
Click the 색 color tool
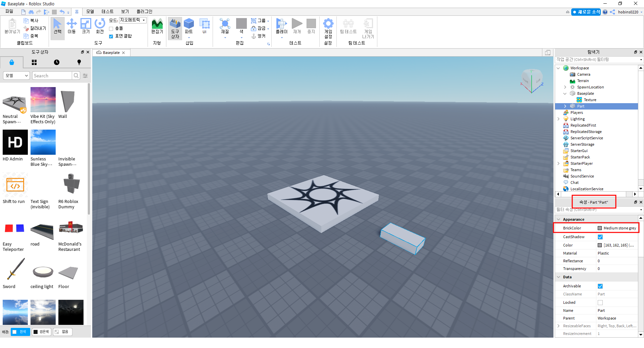[241, 27]
